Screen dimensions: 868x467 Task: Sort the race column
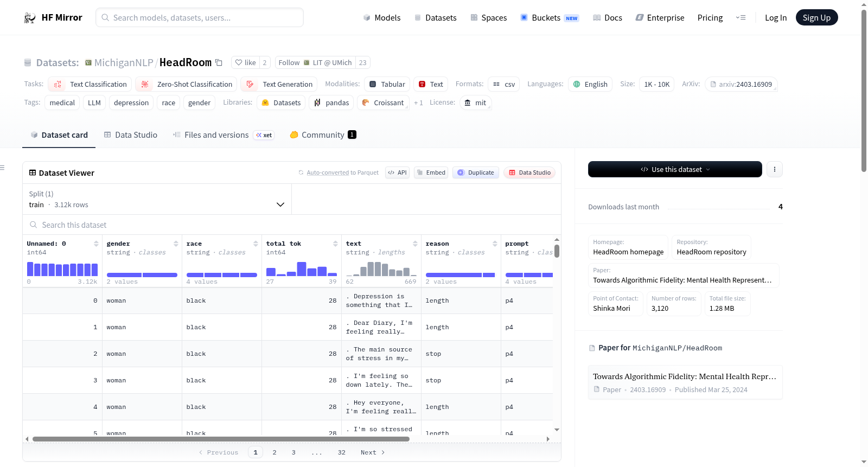(x=256, y=244)
